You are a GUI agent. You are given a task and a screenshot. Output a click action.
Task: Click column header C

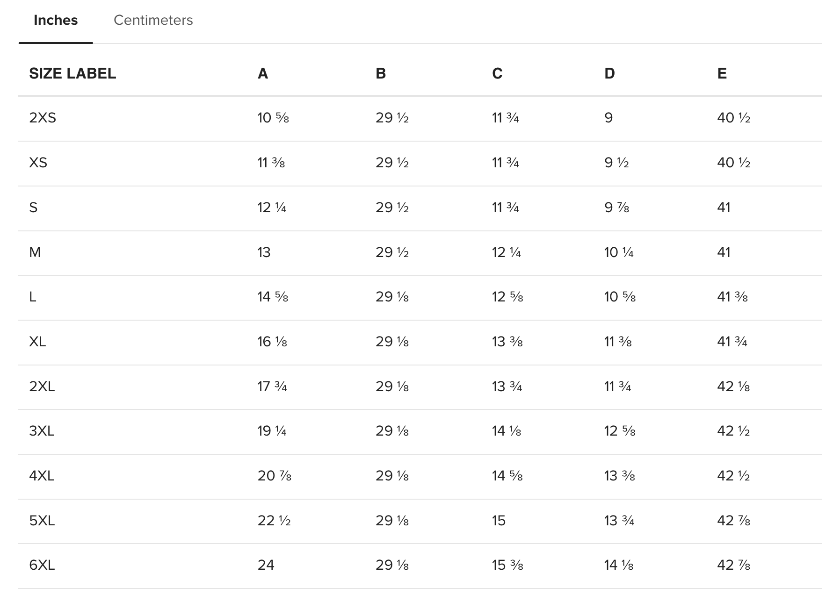point(497,73)
